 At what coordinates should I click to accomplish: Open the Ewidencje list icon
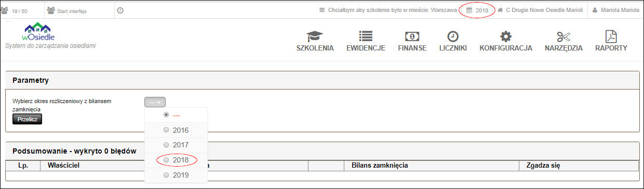(366, 36)
